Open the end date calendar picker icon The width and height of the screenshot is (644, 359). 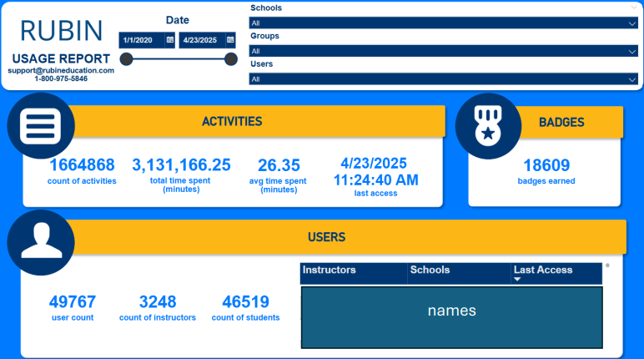click(x=230, y=40)
